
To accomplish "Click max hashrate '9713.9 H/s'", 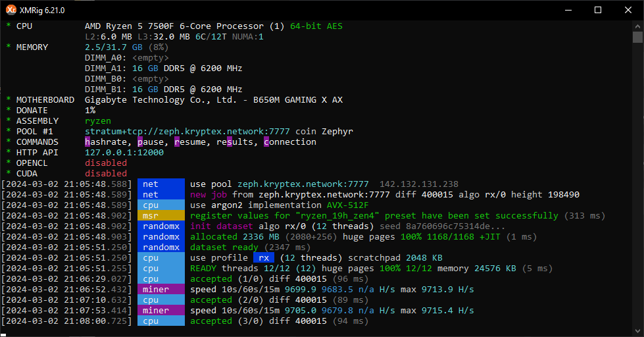I will tap(448, 290).
